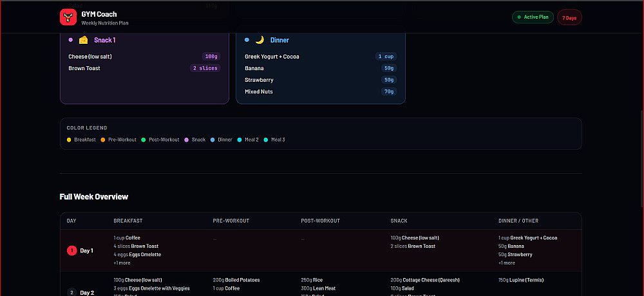Click 100g Cheese (low salt) in Day 1 snack
Viewport: 644px width, 296px height.
[x=415, y=237]
